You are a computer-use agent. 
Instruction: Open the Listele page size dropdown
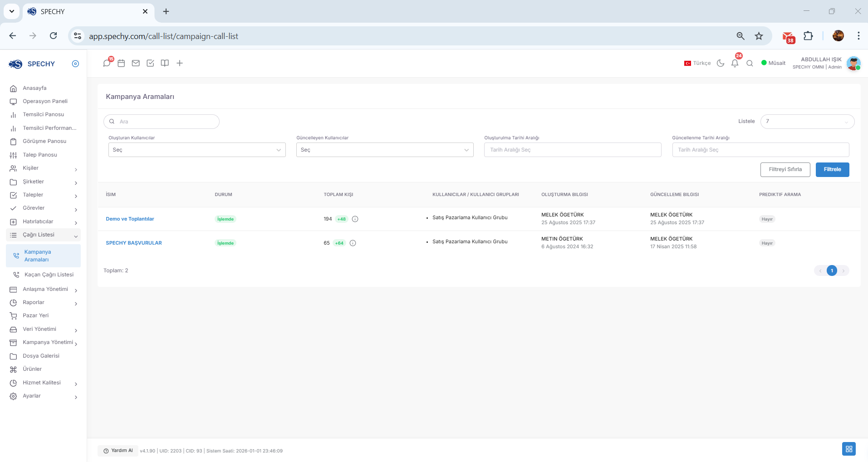[807, 122]
